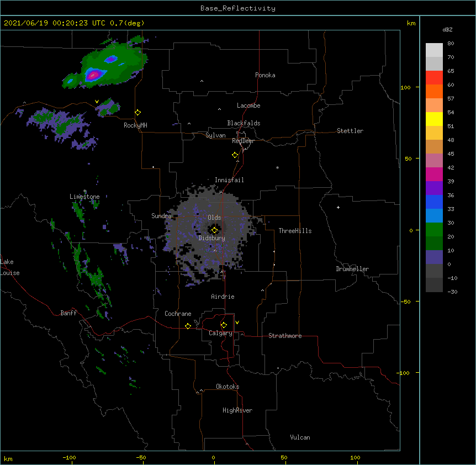Click the yellow diamond marker south of RedDeer
This screenshot has height=465, width=476.
coord(235,155)
